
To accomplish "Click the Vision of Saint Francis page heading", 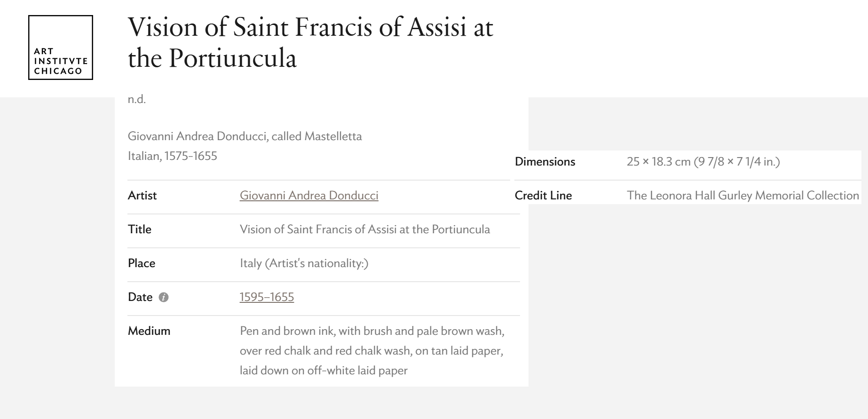I will coord(310,42).
